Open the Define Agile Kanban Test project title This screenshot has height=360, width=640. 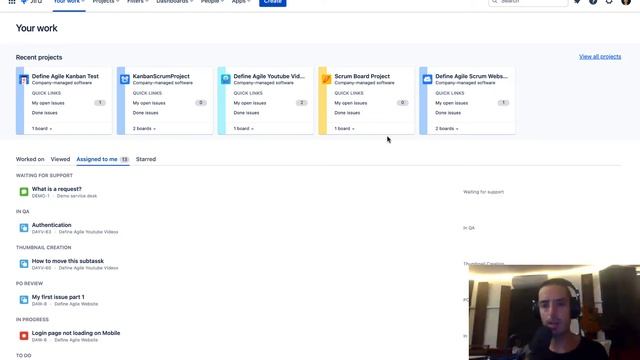click(65, 76)
